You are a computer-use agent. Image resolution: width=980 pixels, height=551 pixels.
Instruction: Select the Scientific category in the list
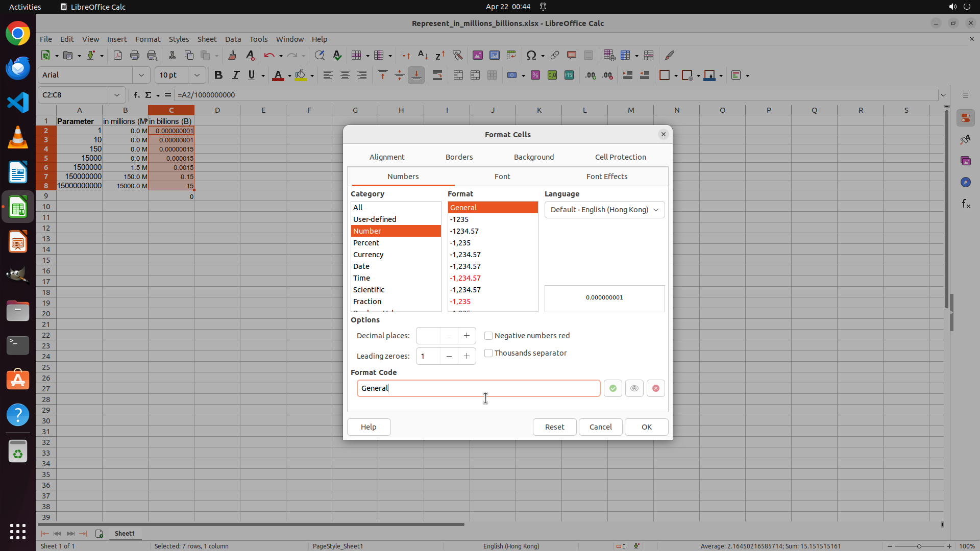pos(369,290)
